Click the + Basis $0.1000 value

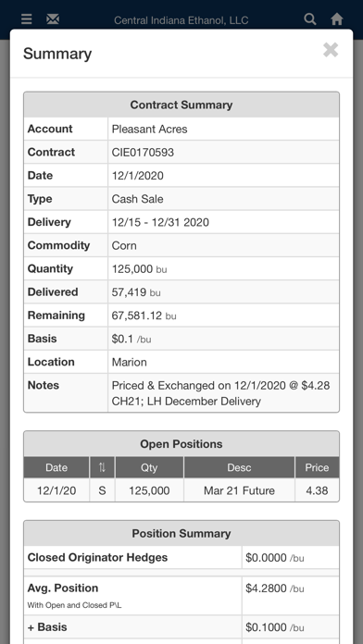275,627
